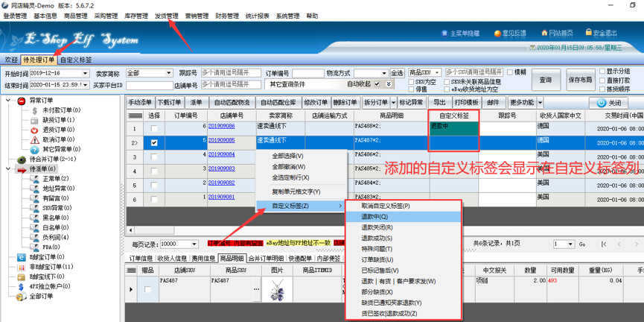Open the 结束时间 date dropdown
Image resolution: width=644 pixels, height=322 pixels.
tap(86, 85)
